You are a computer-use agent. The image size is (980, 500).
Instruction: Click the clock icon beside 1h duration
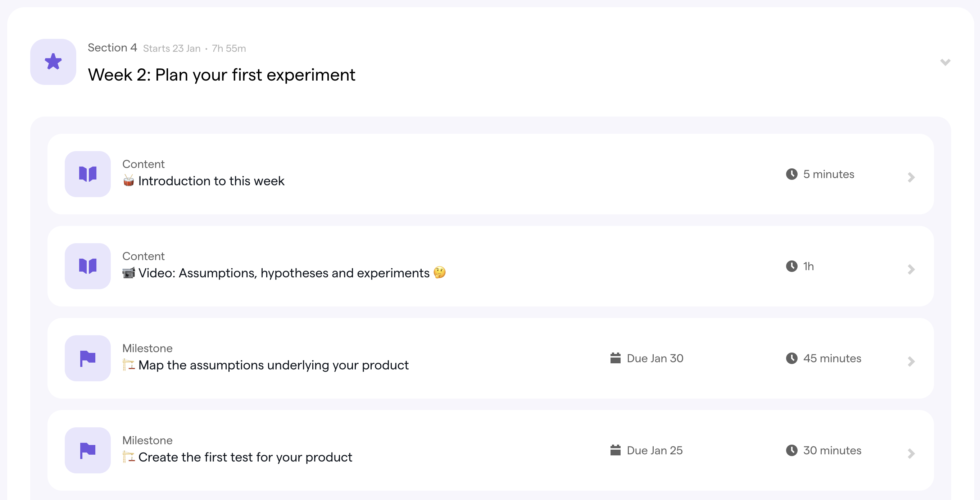[x=791, y=266]
